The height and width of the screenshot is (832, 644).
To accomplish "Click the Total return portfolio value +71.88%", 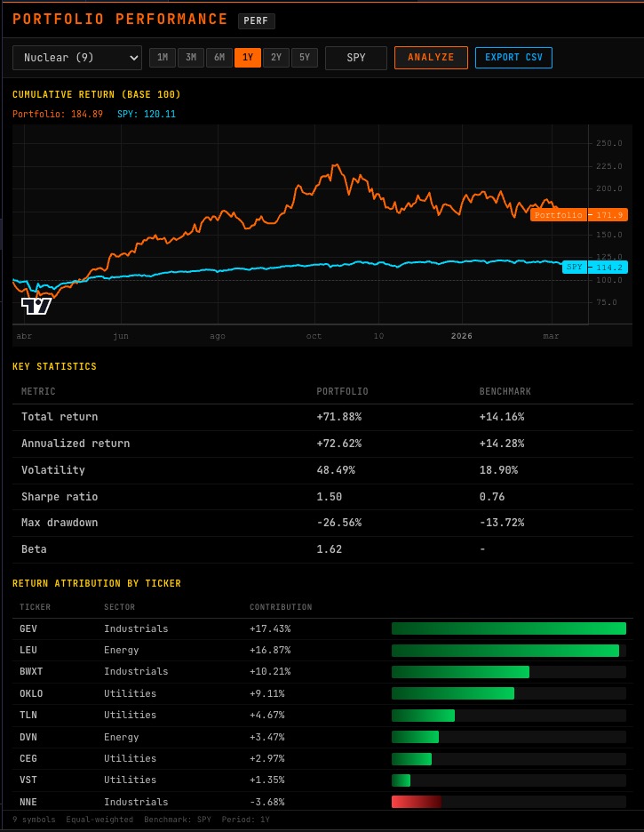I will click(x=339, y=417).
